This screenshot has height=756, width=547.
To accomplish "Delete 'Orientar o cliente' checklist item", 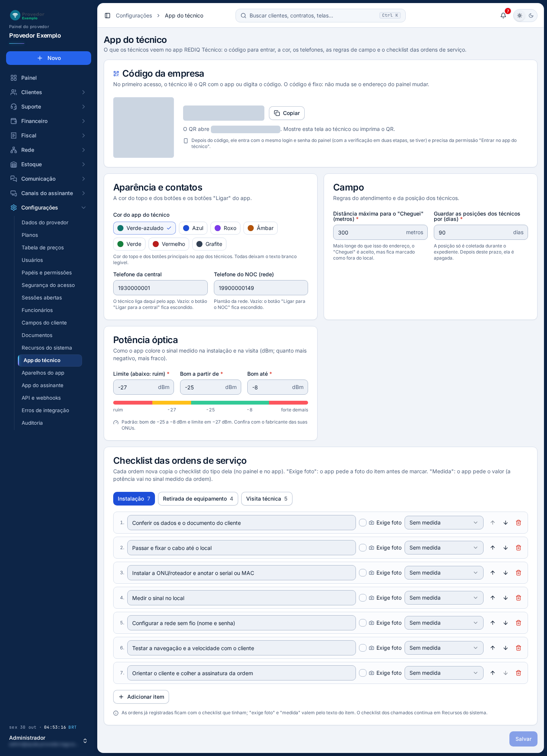I will point(519,673).
